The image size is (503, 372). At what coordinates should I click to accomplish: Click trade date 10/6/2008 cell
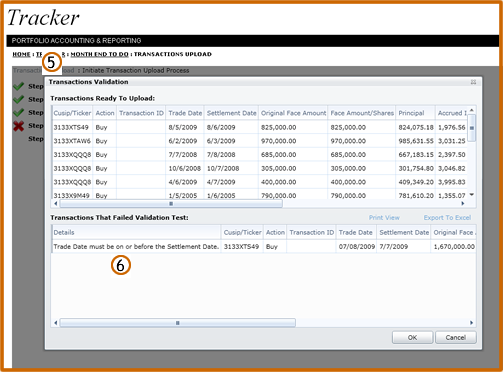coord(185,168)
